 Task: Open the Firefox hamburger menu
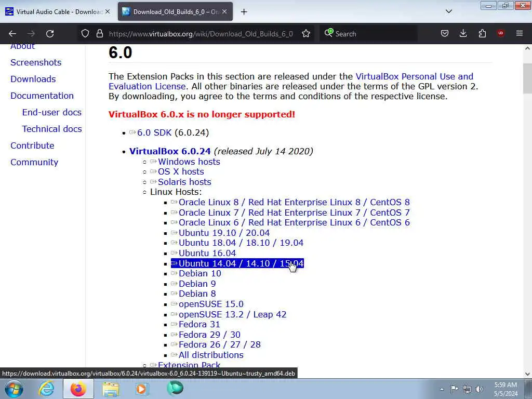tap(520, 34)
